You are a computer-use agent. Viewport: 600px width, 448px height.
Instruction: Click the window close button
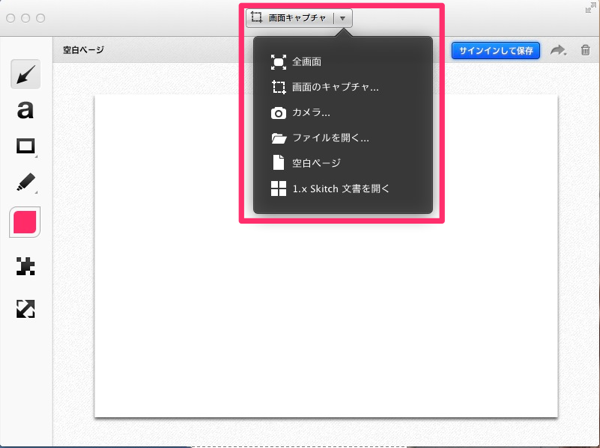coord(11,18)
